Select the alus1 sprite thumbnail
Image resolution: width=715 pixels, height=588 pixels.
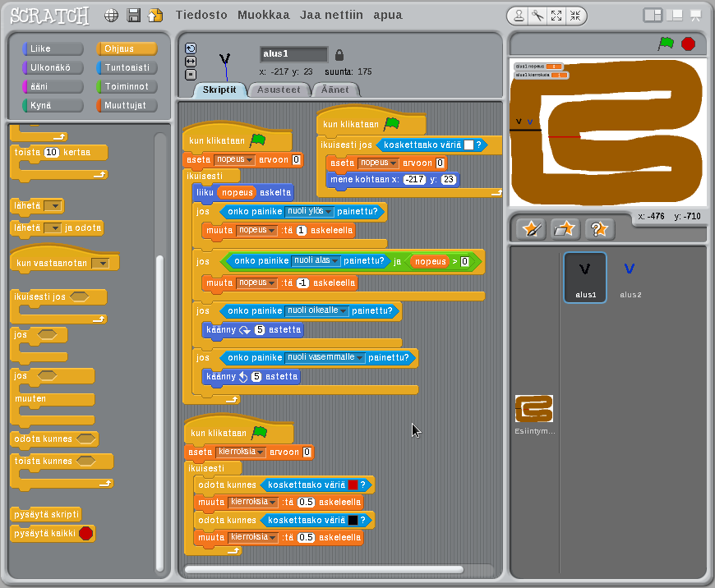(585, 277)
